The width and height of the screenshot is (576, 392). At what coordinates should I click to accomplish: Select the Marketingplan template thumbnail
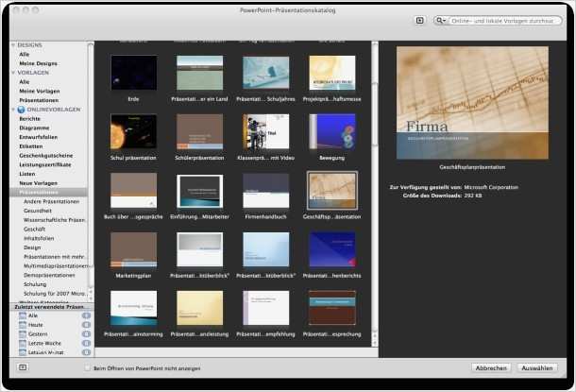click(x=134, y=249)
